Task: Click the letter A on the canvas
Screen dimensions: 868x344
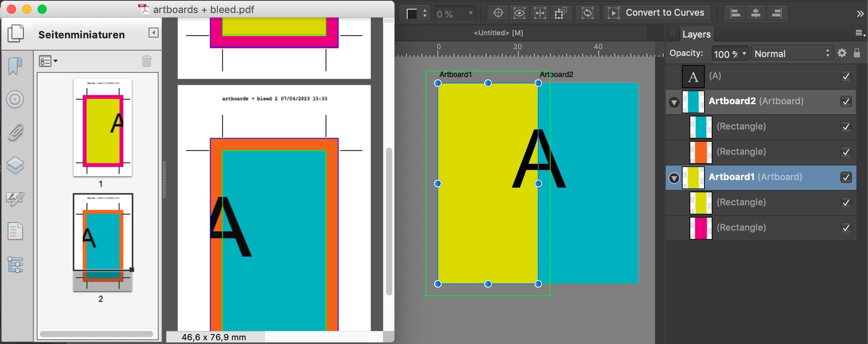Action: pos(539,159)
